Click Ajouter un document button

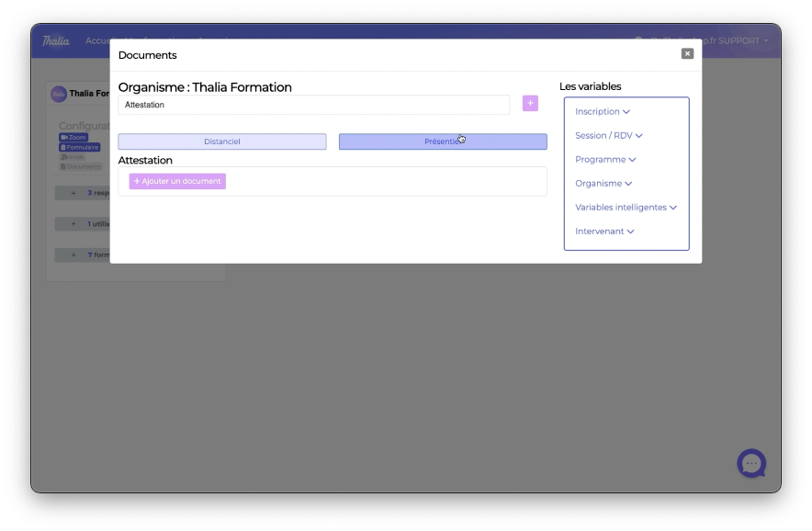pyautogui.click(x=177, y=181)
